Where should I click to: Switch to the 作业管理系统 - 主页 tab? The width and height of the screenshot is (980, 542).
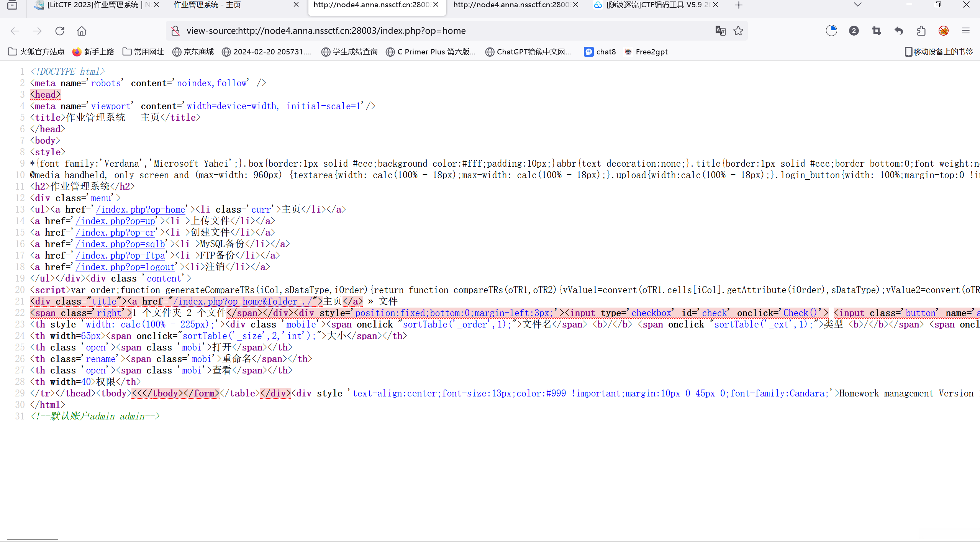click(207, 5)
